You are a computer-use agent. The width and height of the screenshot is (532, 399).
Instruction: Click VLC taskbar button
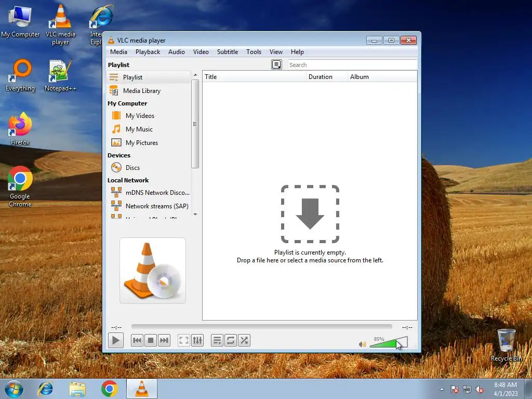pyautogui.click(x=142, y=389)
